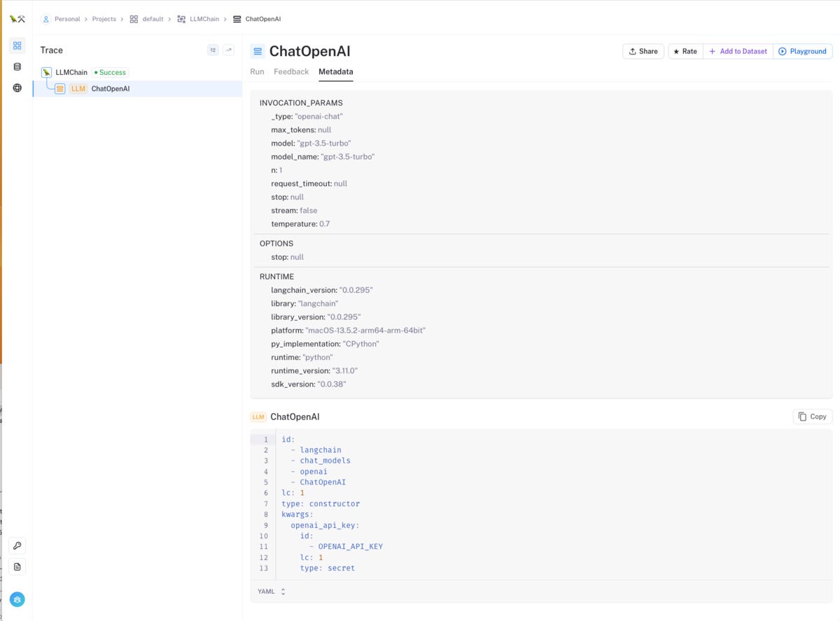Click the temperature 0.7 value
Screen dimensions: 840x621
pyautogui.click(x=324, y=224)
